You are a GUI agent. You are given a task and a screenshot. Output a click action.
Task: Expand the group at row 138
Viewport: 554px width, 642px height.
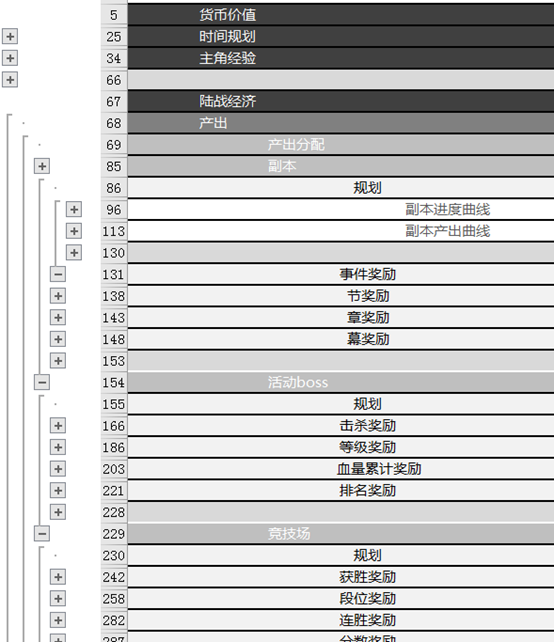pyautogui.click(x=58, y=296)
